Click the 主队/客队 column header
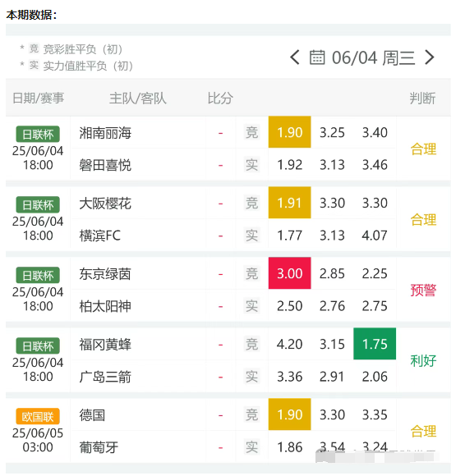 138,98
